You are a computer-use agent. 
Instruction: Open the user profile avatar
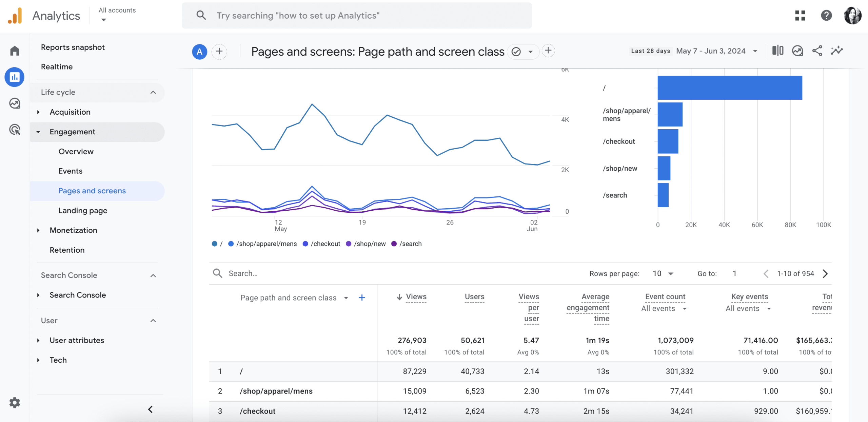click(853, 15)
